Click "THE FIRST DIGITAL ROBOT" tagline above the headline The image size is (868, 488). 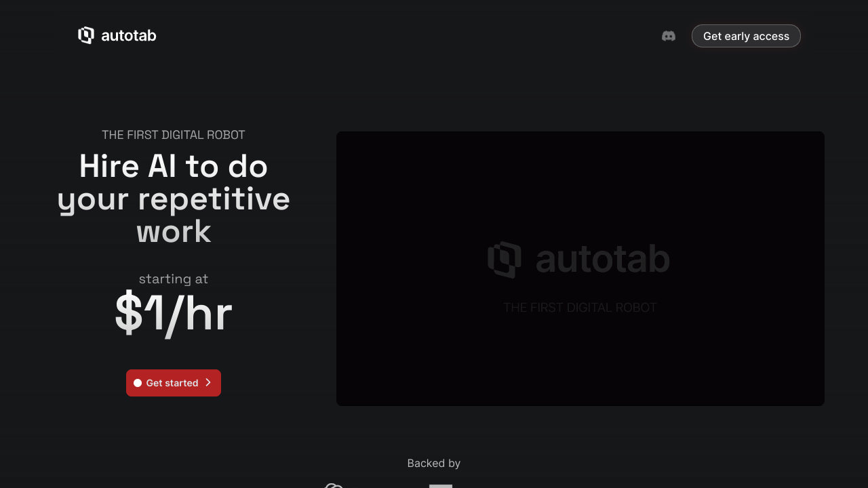174,135
